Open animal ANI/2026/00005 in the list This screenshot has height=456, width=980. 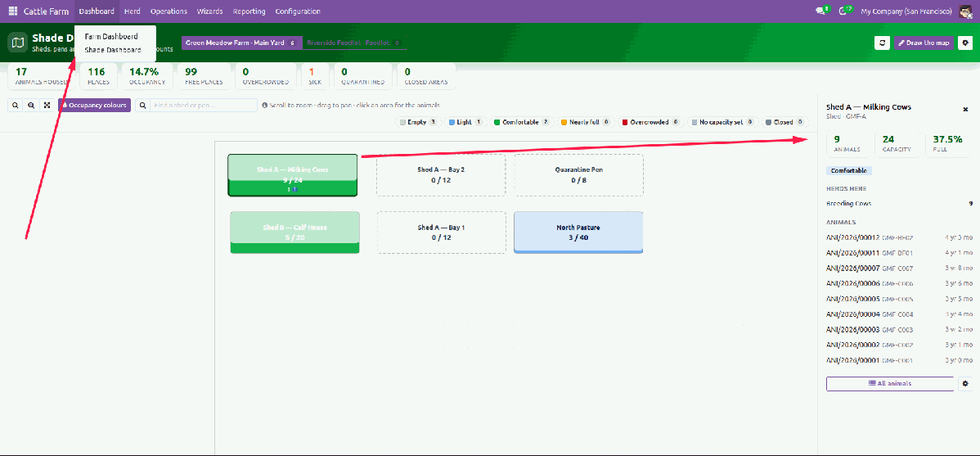pyautogui.click(x=899, y=299)
